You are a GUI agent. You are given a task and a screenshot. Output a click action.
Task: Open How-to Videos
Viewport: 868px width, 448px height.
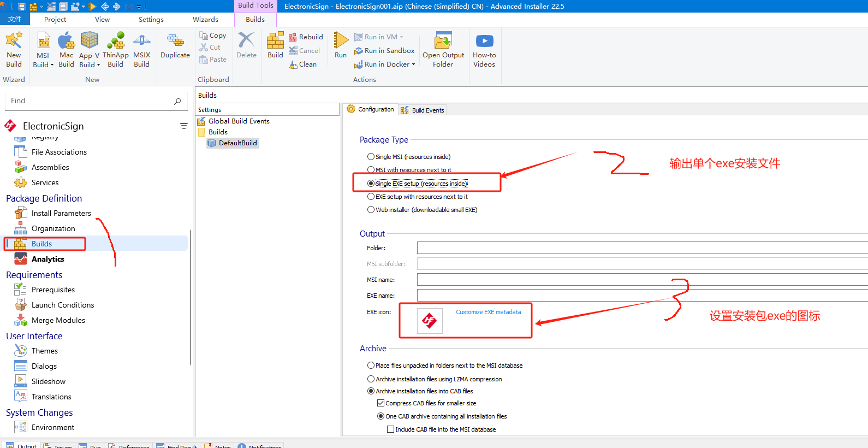point(484,50)
